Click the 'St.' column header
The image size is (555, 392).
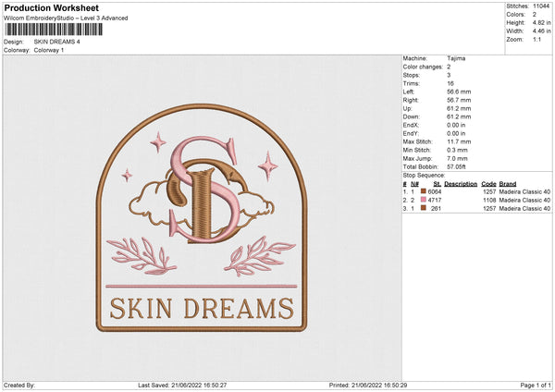438,184
